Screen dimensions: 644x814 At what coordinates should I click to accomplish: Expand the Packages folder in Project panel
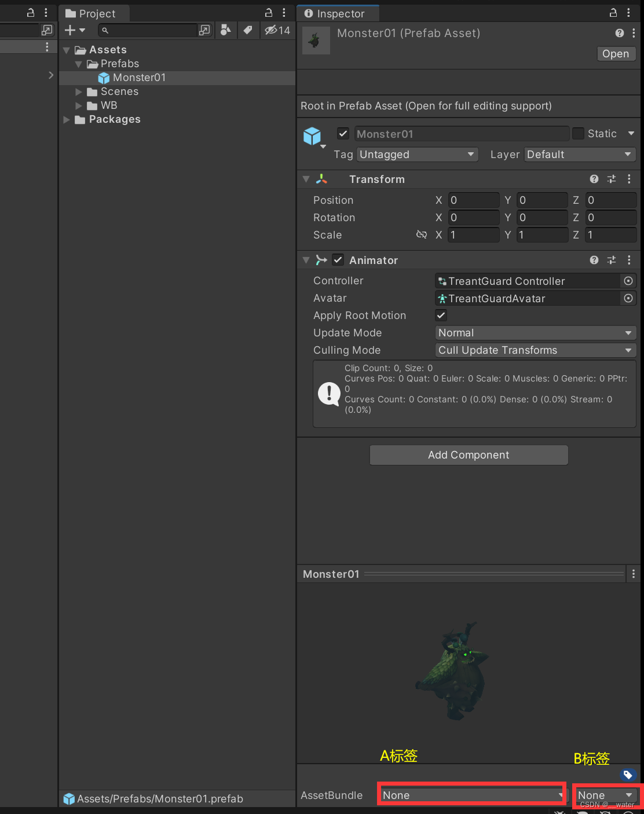(x=66, y=119)
